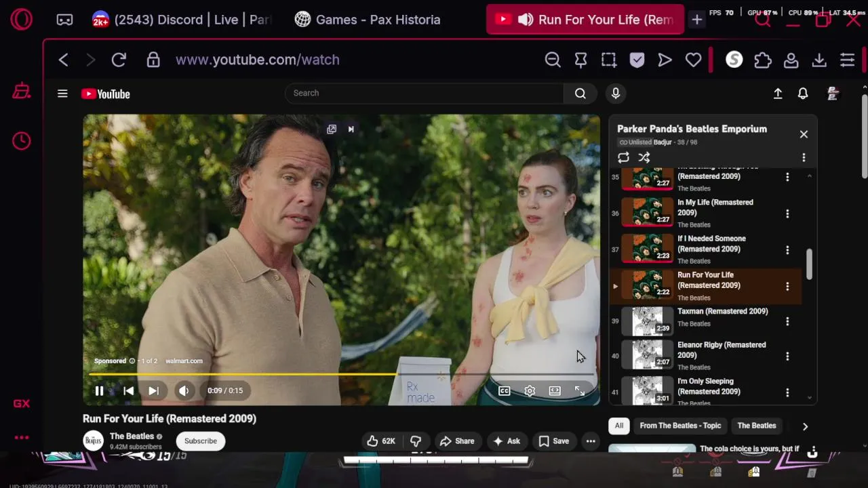Open the Opera GX menu logo

[21, 20]
